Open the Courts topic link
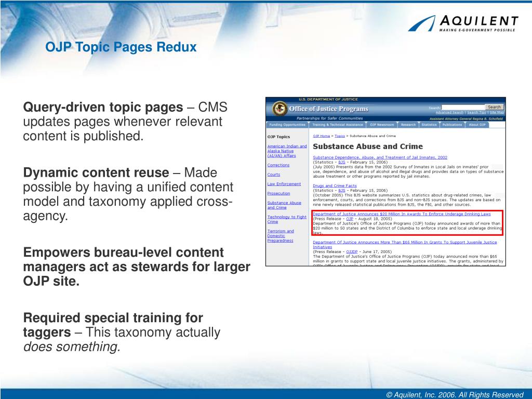 point(273,175)
